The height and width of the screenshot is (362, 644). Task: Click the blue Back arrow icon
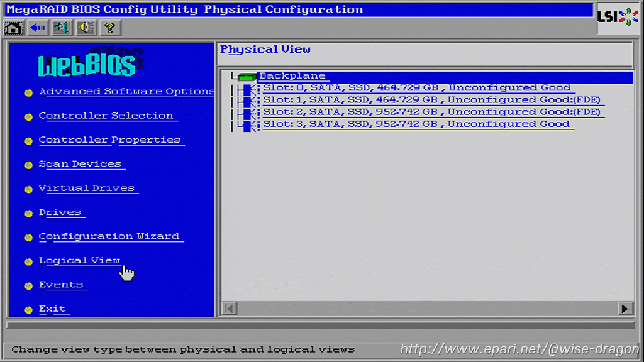click(38, 28)
